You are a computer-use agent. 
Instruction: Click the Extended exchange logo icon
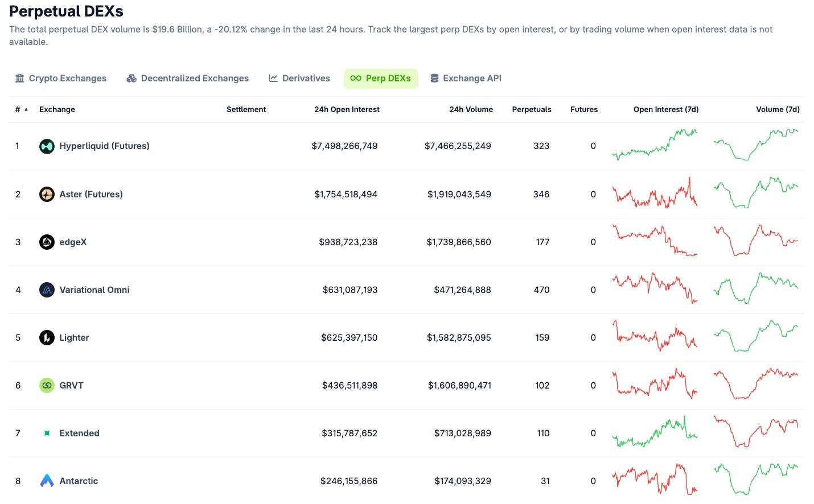pyautogui.click(x=47, y=433)
